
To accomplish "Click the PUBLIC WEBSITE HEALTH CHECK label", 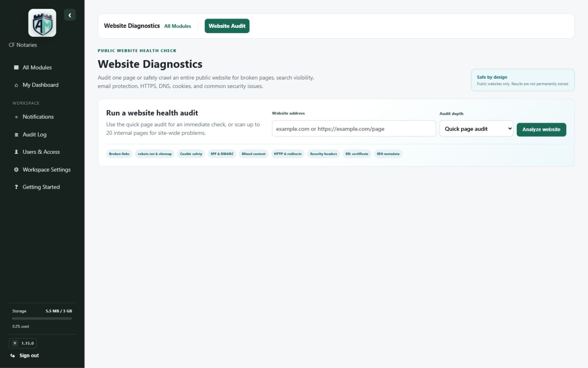I will [137, 51].
